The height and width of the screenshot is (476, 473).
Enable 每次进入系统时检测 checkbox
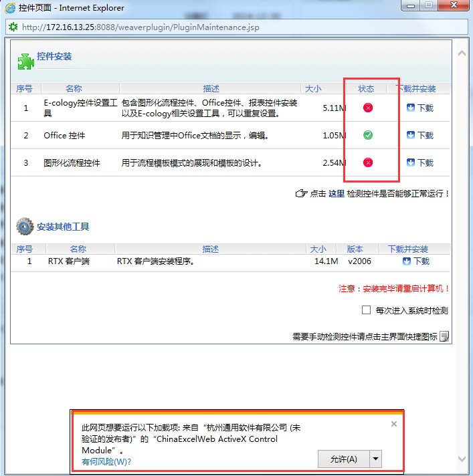366,310
